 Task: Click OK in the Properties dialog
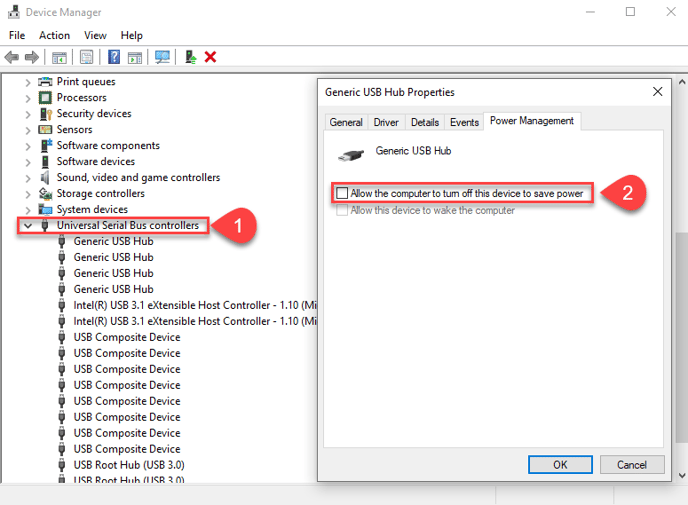coord(560,465)
